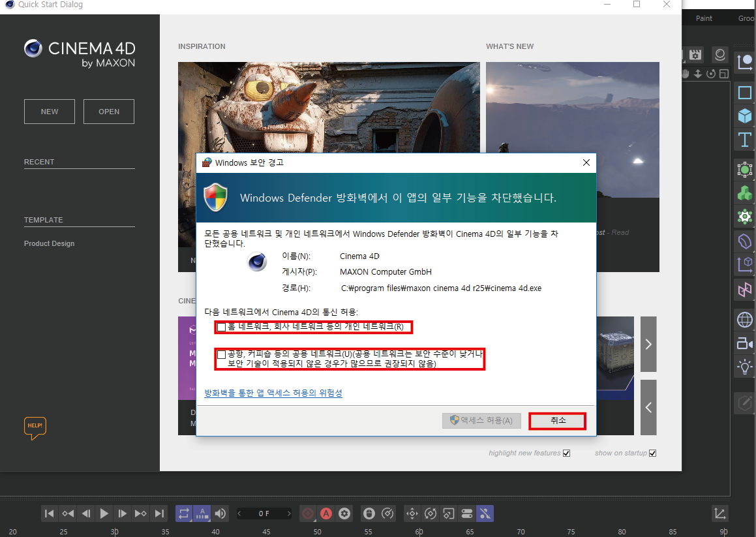The height and width of the screenshot is (537, 756).
Task: Add a Light object
Action: pyautogui.click(x=745, y=367)
